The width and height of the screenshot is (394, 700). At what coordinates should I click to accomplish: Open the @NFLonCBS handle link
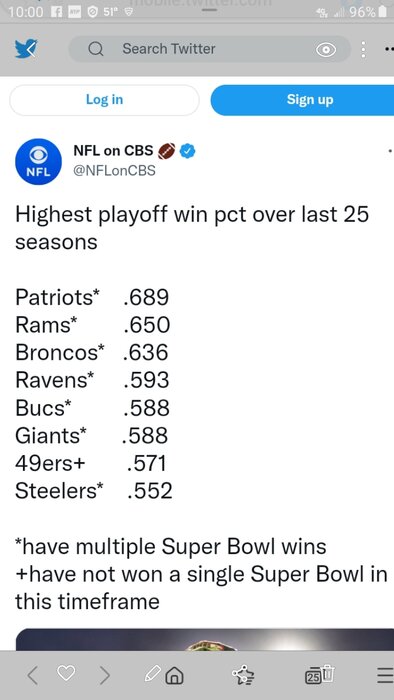[x=114, y=171]
